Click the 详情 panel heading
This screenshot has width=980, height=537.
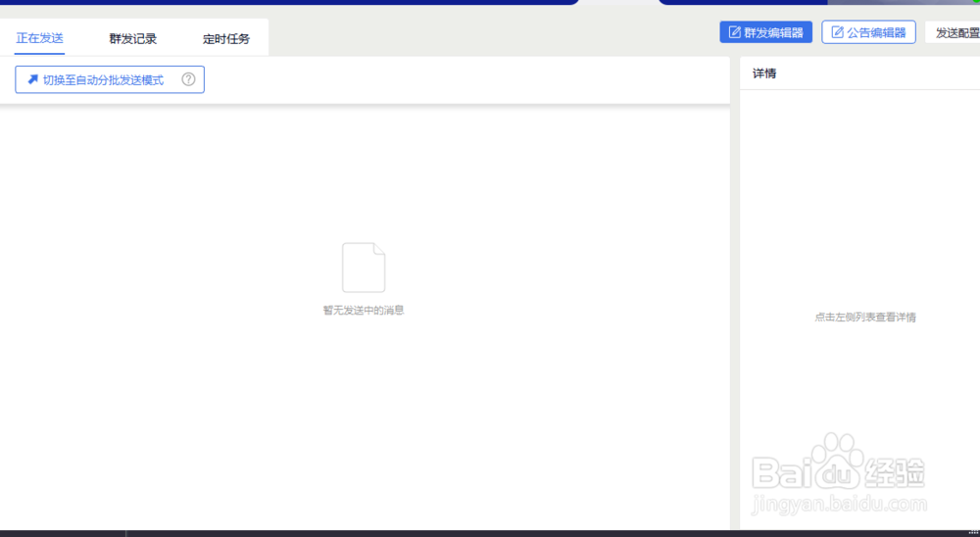pyautogui.click(x=764, y=73)
